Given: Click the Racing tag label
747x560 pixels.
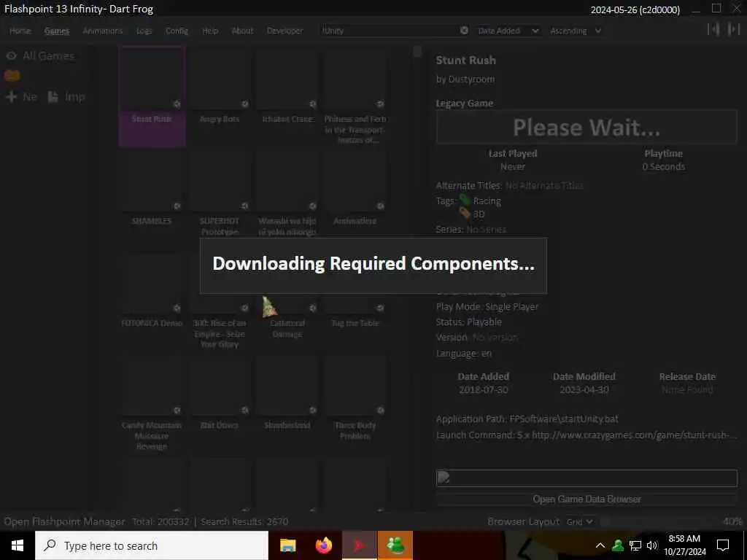Looking at the screenshot, I should pyautogui.click(x=487, y=201).
